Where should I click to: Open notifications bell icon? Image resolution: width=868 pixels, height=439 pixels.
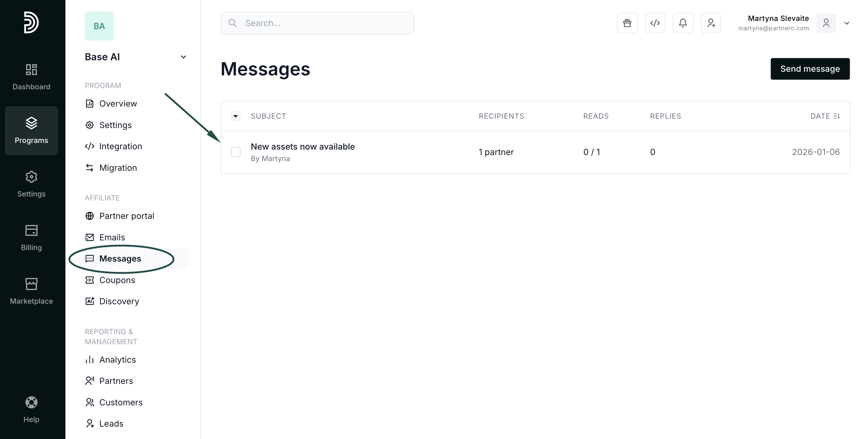pos(683,23)
